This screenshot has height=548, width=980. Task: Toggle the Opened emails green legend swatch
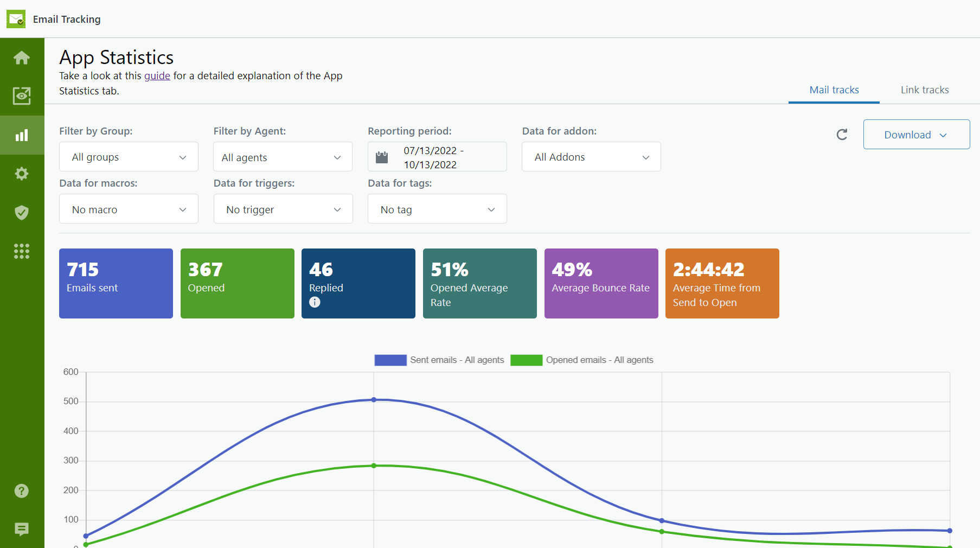(x=527, y=360)
